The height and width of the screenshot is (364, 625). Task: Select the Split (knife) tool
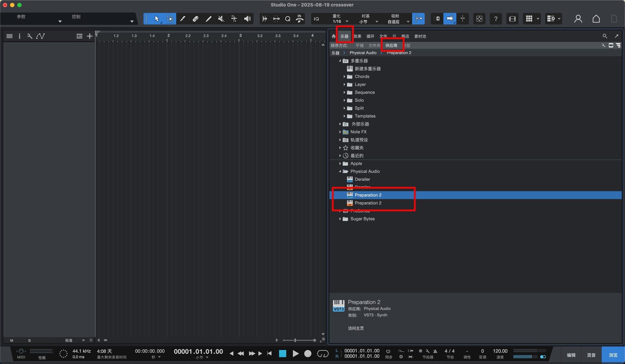pos(183,19)
